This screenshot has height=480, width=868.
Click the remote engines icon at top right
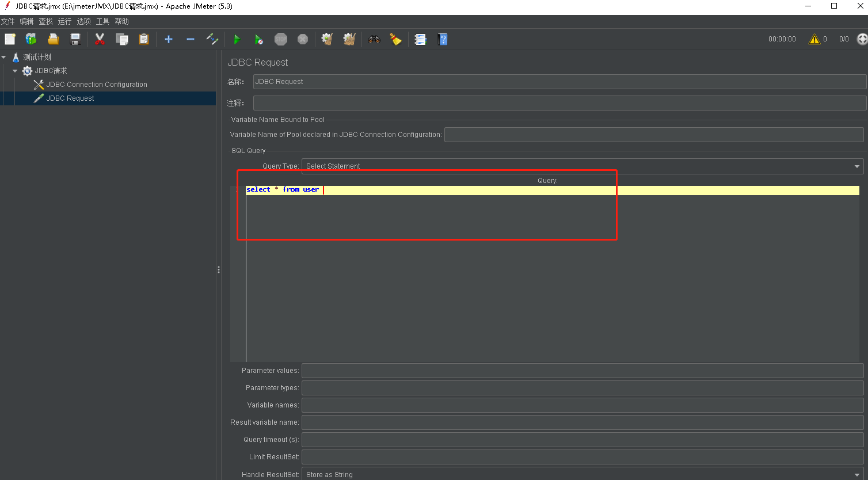pyautogui.click(x=862, y=39)
